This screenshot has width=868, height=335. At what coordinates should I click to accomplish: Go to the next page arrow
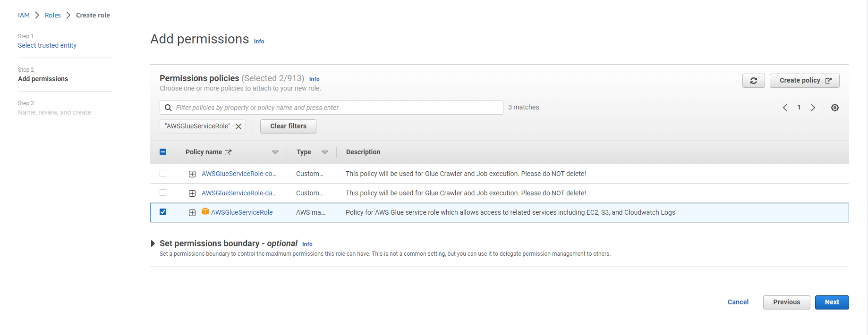[813, 108]
